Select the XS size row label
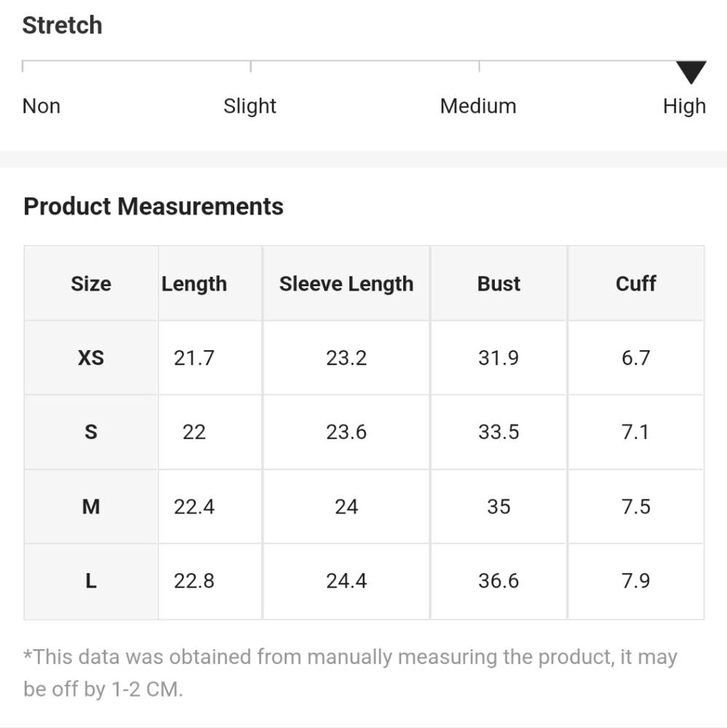Viewport: 727px width, 728px height. coord(91,358)
